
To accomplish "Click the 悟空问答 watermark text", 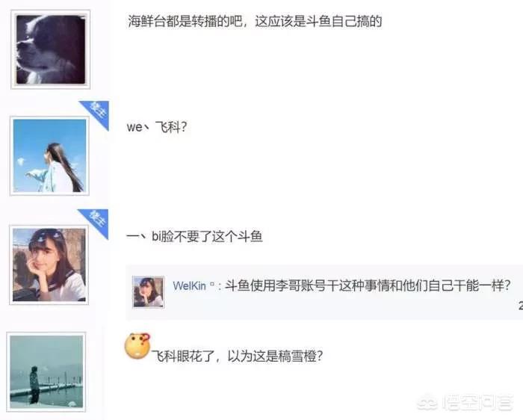I will point(477,402).
